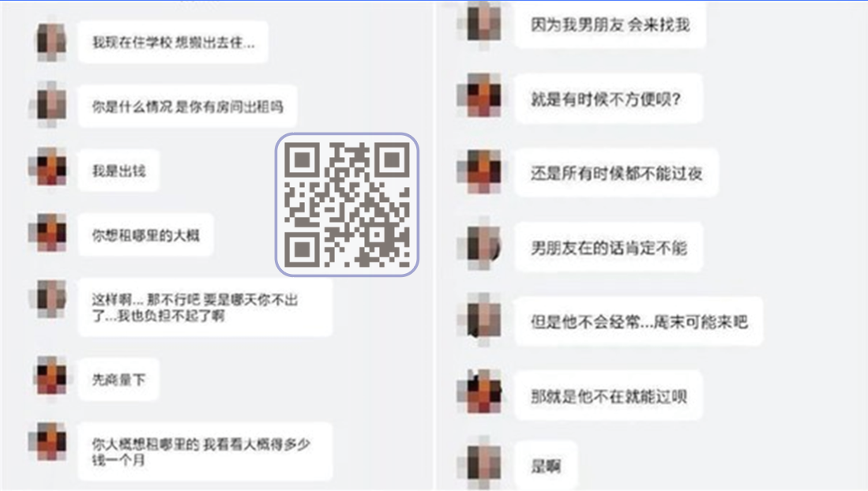
Task: Select the '我是出钱' chat bubble
Action: (118, 171)
